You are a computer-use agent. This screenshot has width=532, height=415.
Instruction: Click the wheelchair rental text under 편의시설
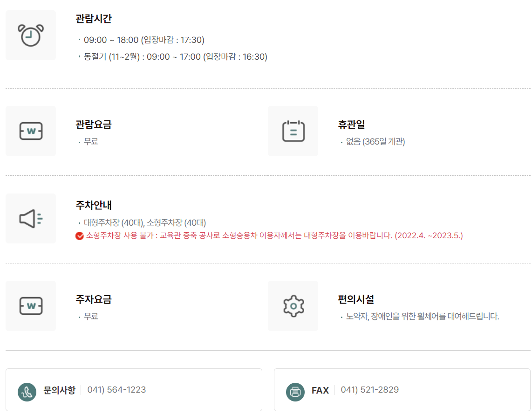pos(423,317)
